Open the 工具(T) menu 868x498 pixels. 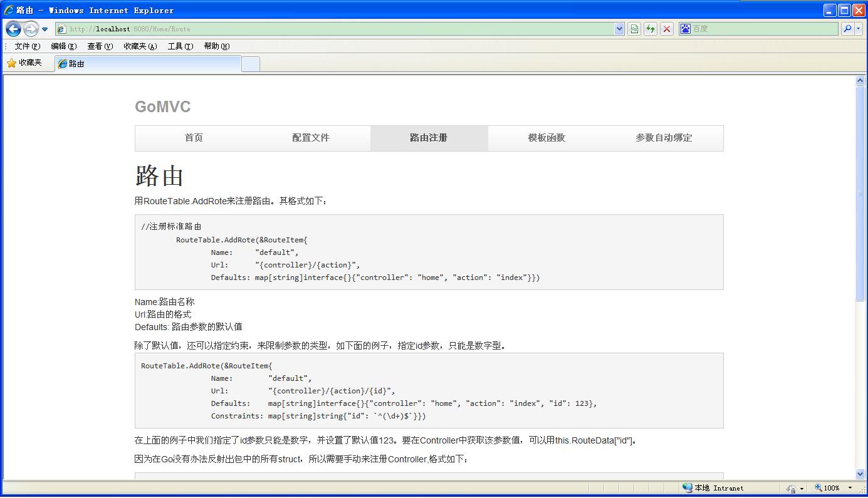click(x=180, y=46)
